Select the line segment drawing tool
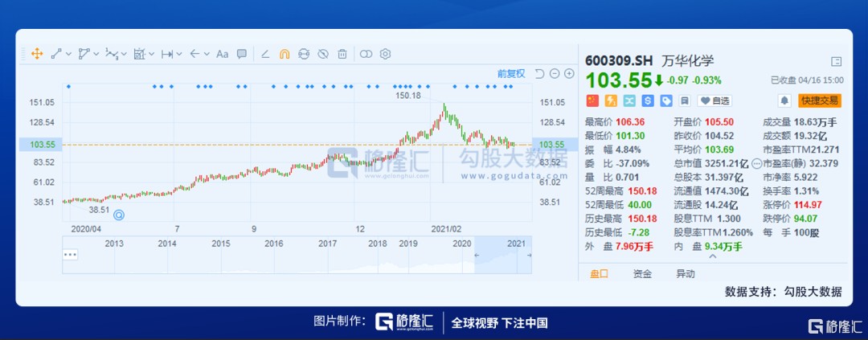Screen dimensions: 868x340 (x=56, y=54)
